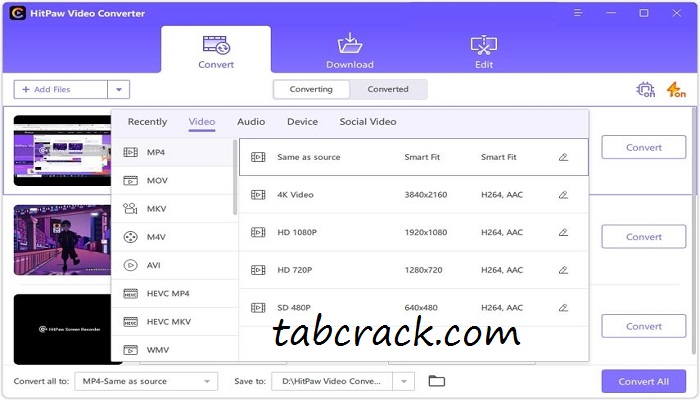
Task: Convert the third HitPaw Screen Recorder video
Action: (643, 326)
